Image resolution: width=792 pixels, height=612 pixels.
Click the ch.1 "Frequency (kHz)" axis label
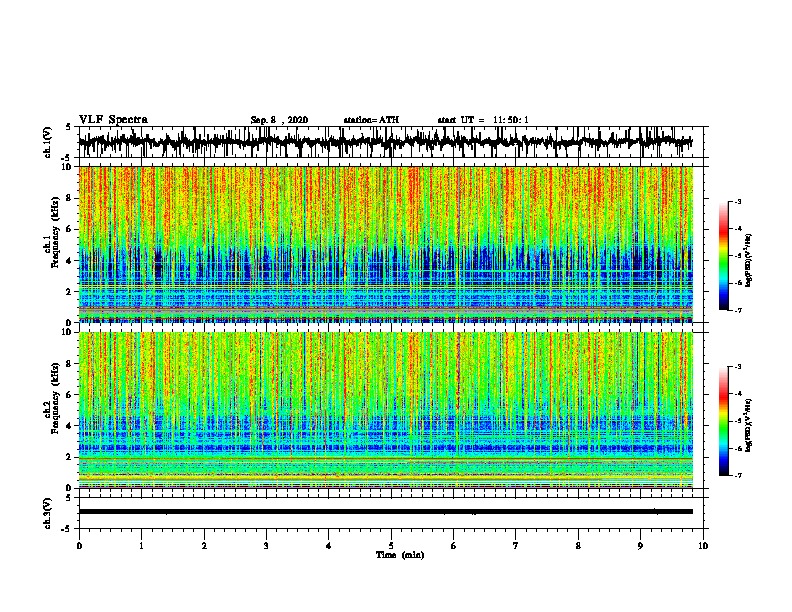point(55,232)
